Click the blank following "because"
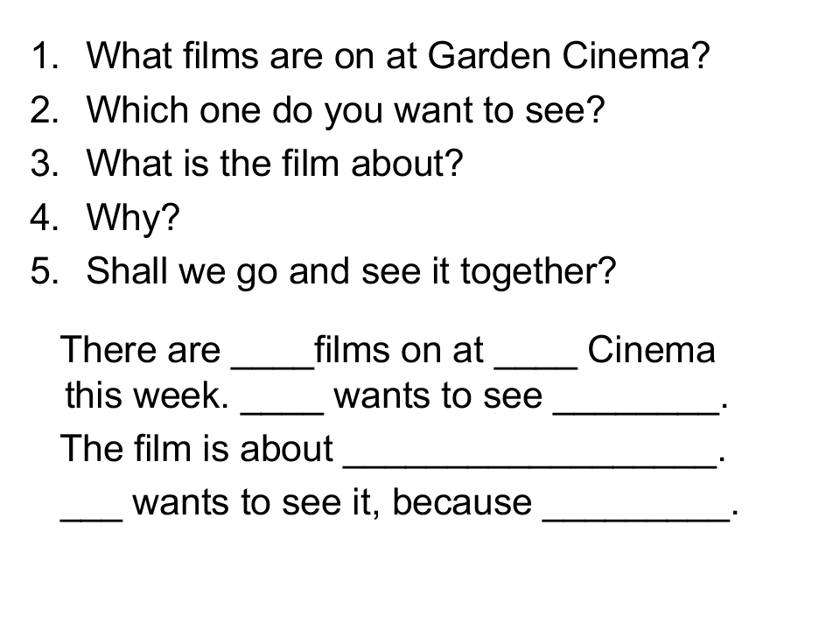 tap(636, 513)
